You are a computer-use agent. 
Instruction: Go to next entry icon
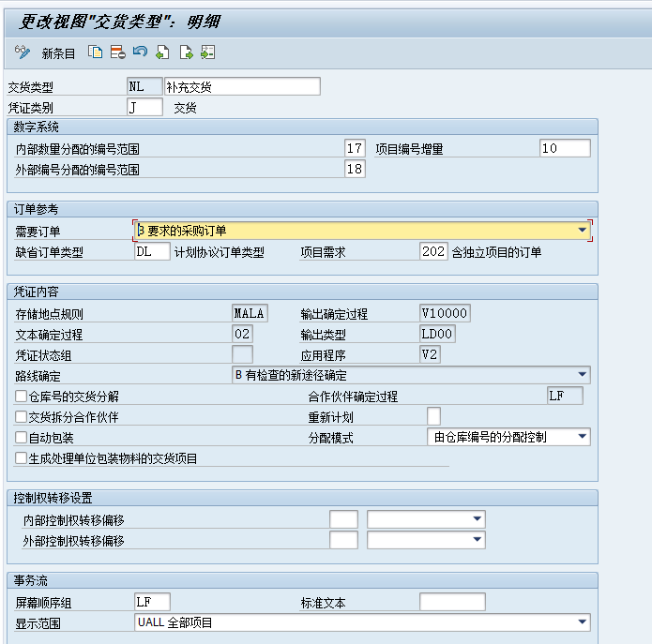pyautogui.click(x=186, y=52)
